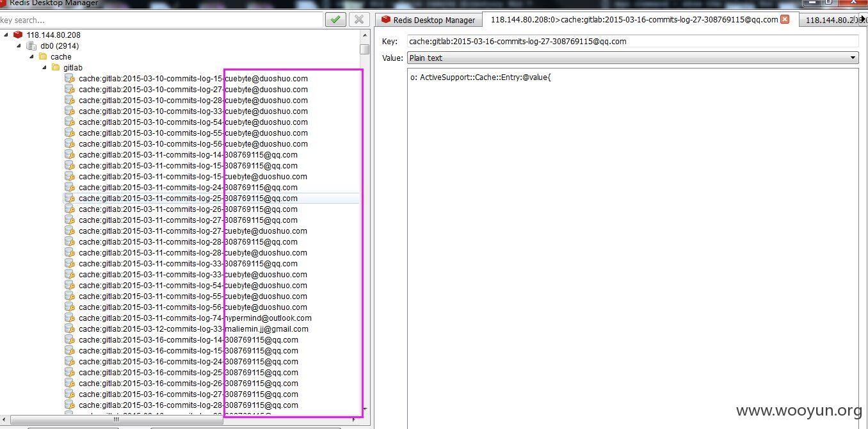Screen dimensions: 868x429
Task: Click the Key name field
Action: coord(632,41)
